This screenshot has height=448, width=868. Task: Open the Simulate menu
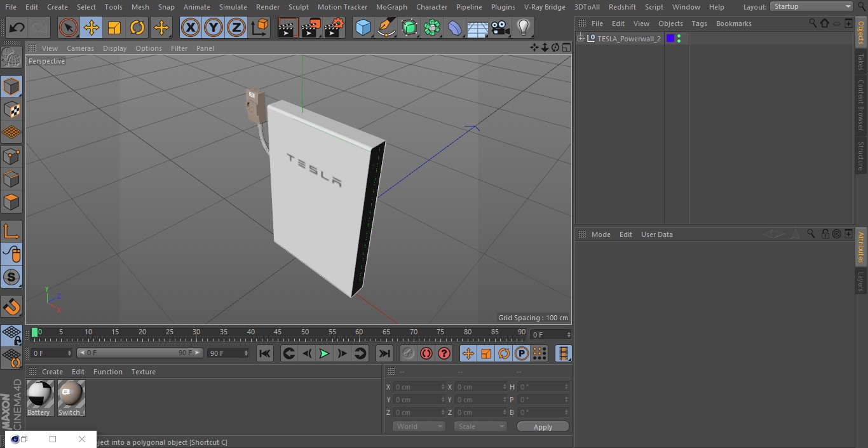[233, 7]
